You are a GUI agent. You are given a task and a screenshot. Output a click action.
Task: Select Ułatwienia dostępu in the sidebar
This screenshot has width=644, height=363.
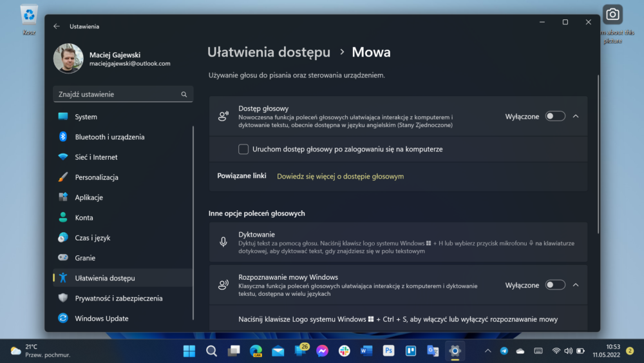[x=123, y=278]
